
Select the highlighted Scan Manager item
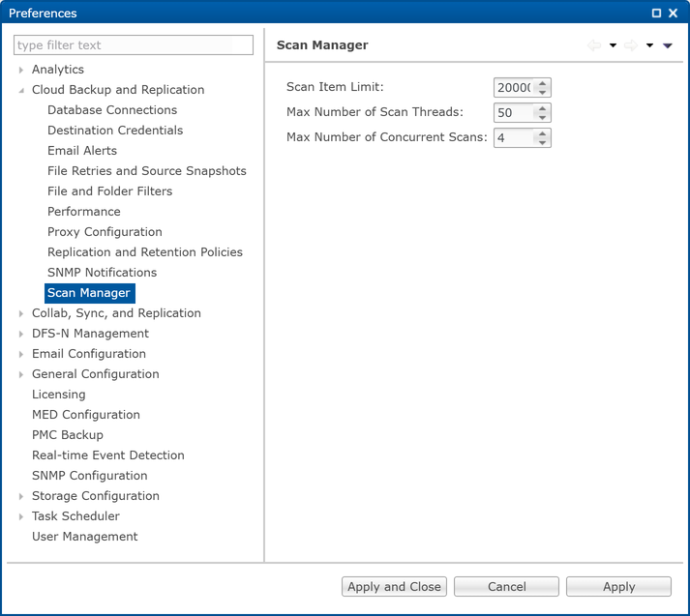click(89, 293)
